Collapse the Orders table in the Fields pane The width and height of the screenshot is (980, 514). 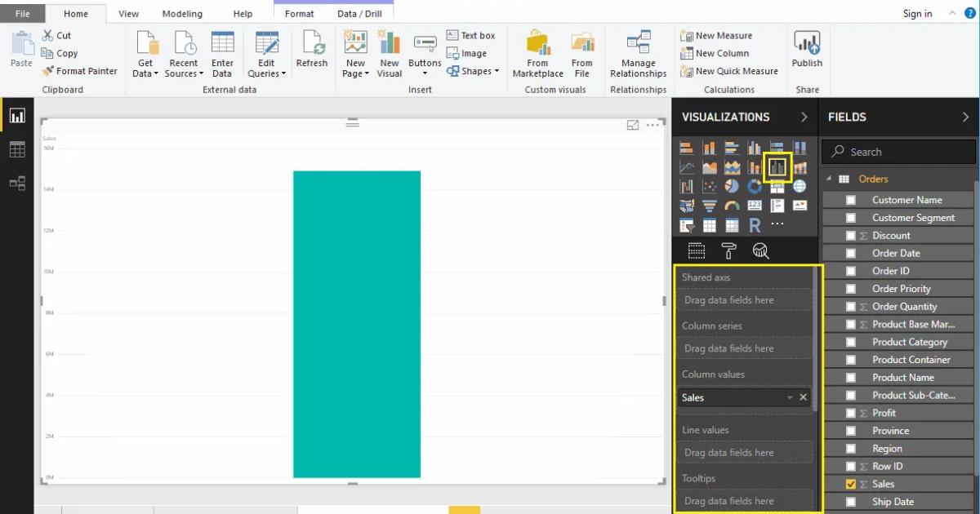click(x=830, y=178)
